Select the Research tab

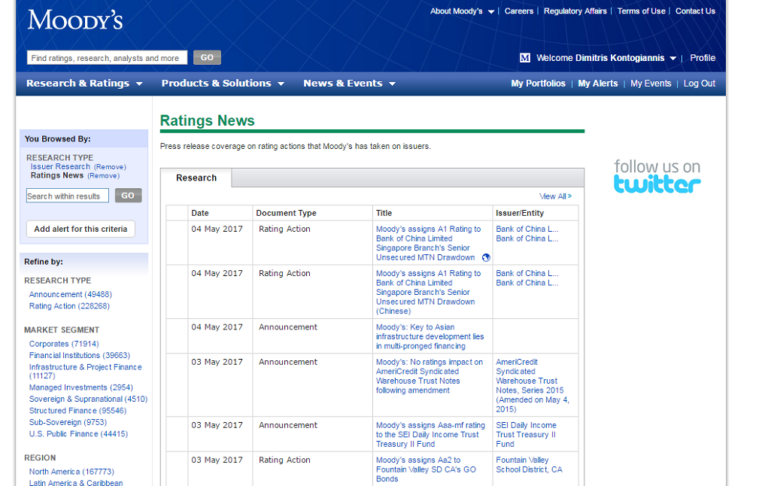[196, 178]
